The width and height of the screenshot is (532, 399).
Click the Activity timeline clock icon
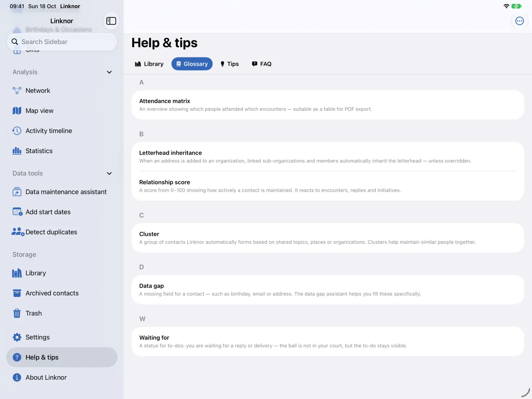pos(17,131)
